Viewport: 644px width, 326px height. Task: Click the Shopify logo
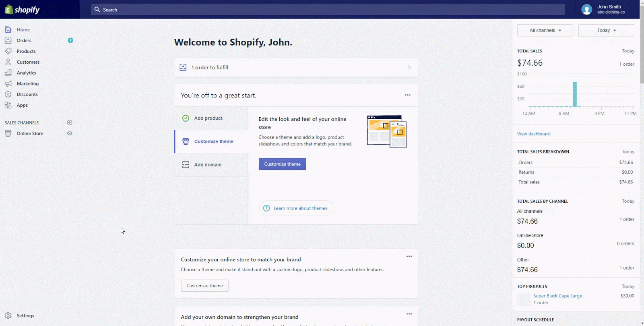point(22,10)
